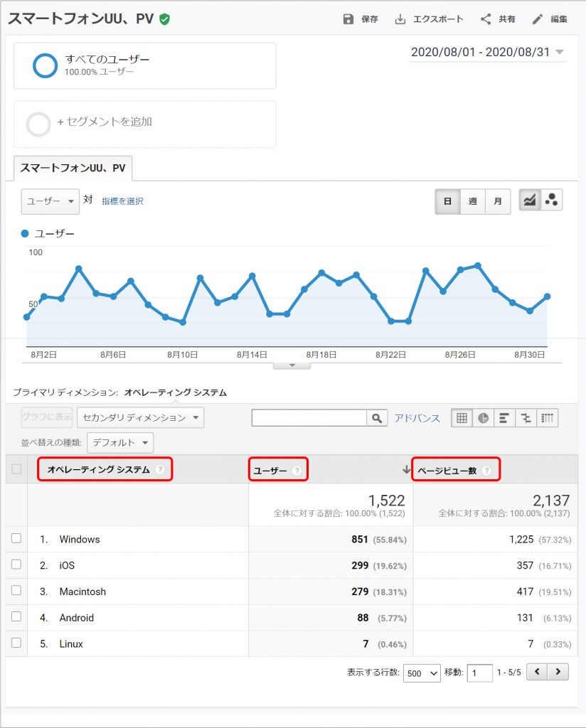
Task: Open the 500 rows-to-show dropdown
Action: point(422,673)
